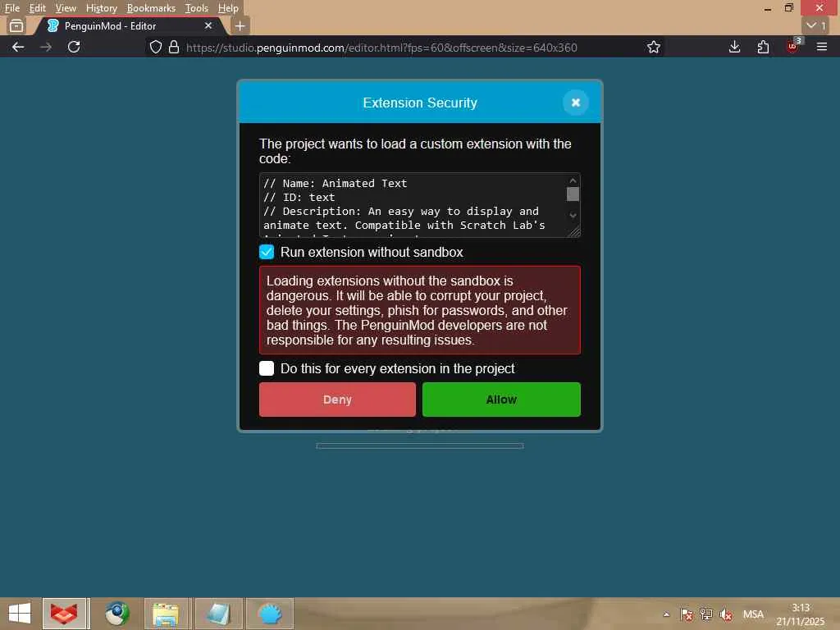This screenshot has width=840, height=630.
Task: Open the History menu
Action: [x=101, y=8]
